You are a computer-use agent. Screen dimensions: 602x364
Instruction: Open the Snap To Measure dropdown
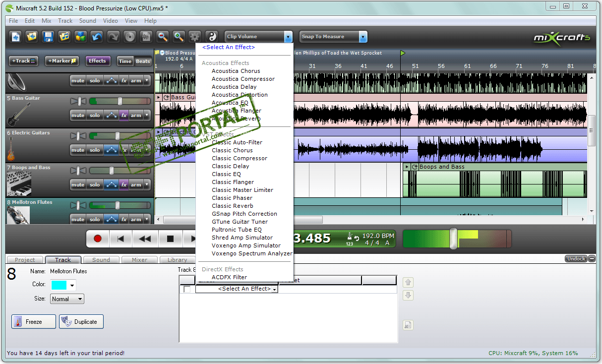[x=363, y=37]
